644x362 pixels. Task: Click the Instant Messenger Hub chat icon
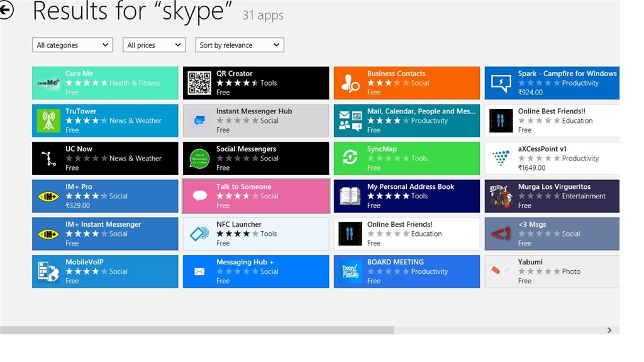coord(199,120)
